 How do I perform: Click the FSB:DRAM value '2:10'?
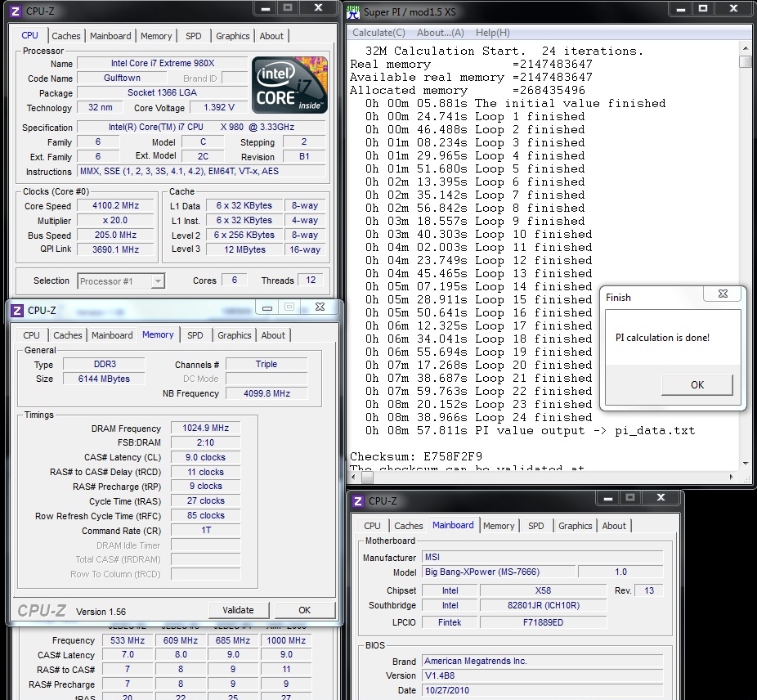[206, 442]
